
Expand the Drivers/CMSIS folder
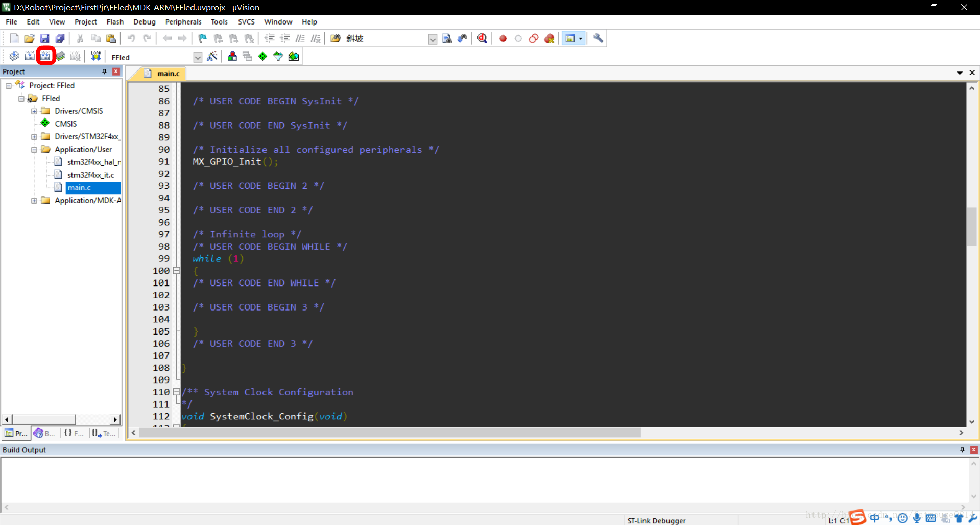tap(34, 111)
